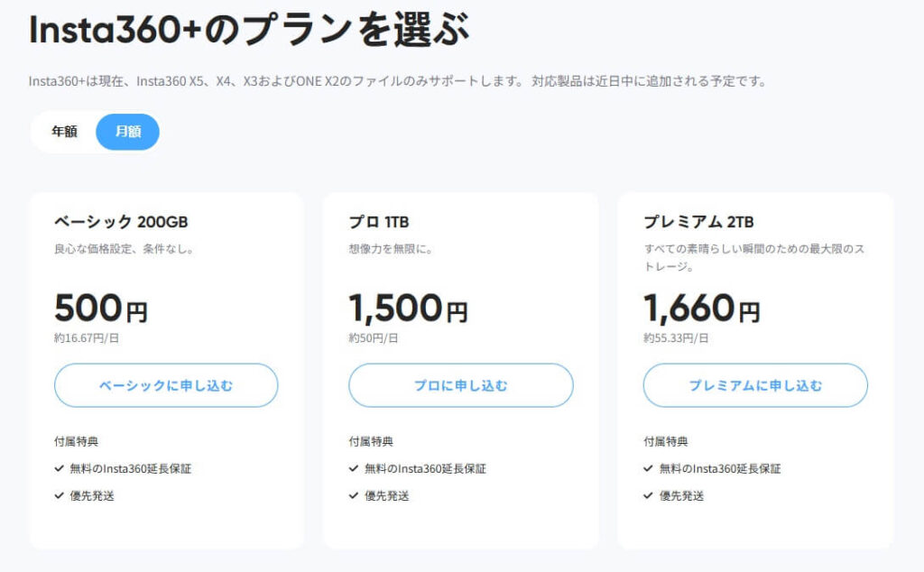Click checkmark icon beside プロ 優先発送
The image size is (924, 572).
[x=354, y=496]
